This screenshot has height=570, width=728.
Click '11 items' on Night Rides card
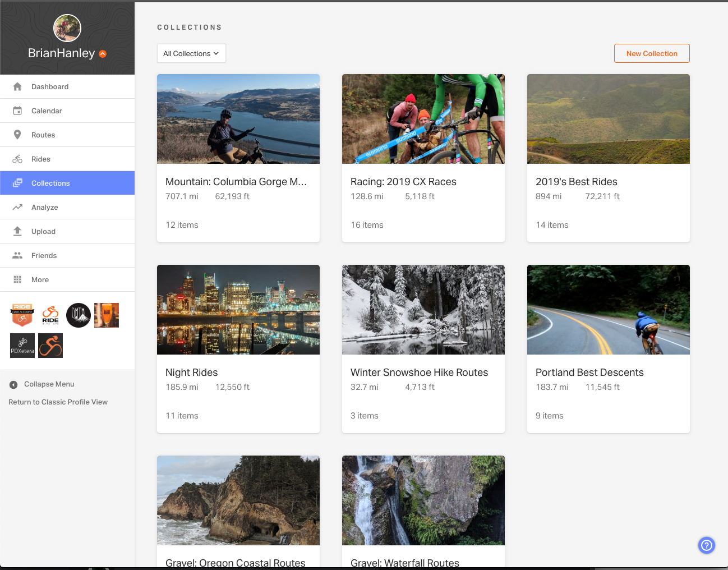click(x=182, y=416)
